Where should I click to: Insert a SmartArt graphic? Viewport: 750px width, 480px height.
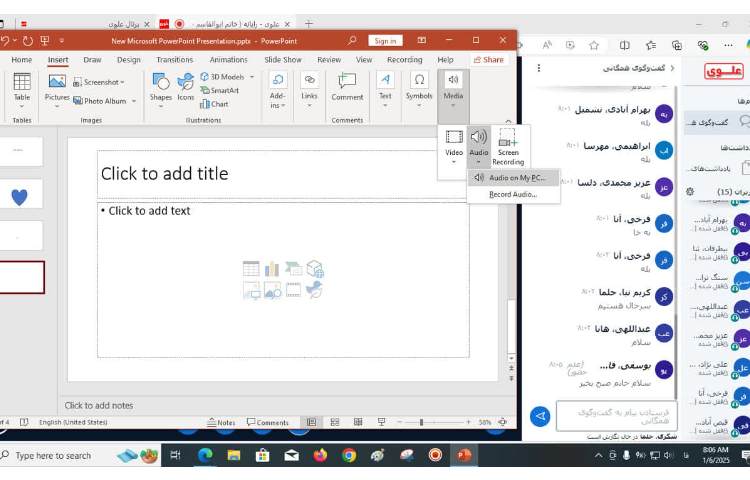(220, 90)
